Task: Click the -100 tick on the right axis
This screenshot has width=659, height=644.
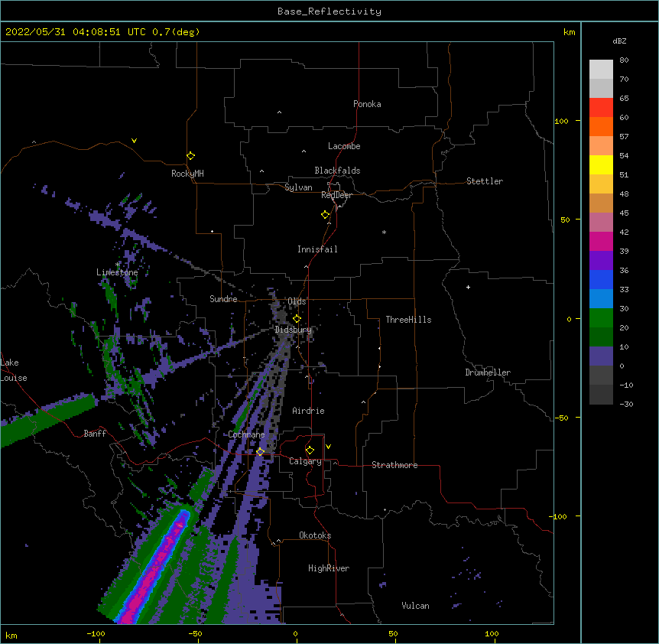Action: point(559,516)
